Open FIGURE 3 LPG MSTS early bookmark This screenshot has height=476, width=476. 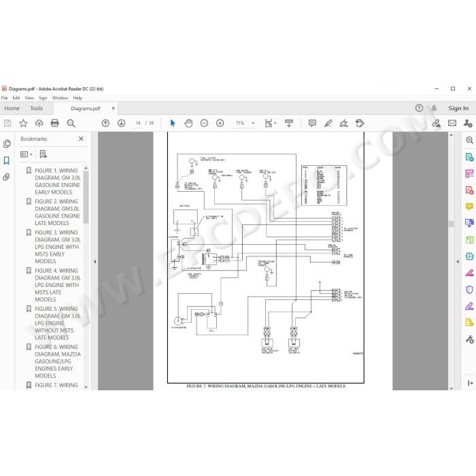click(x=57, y=247)
